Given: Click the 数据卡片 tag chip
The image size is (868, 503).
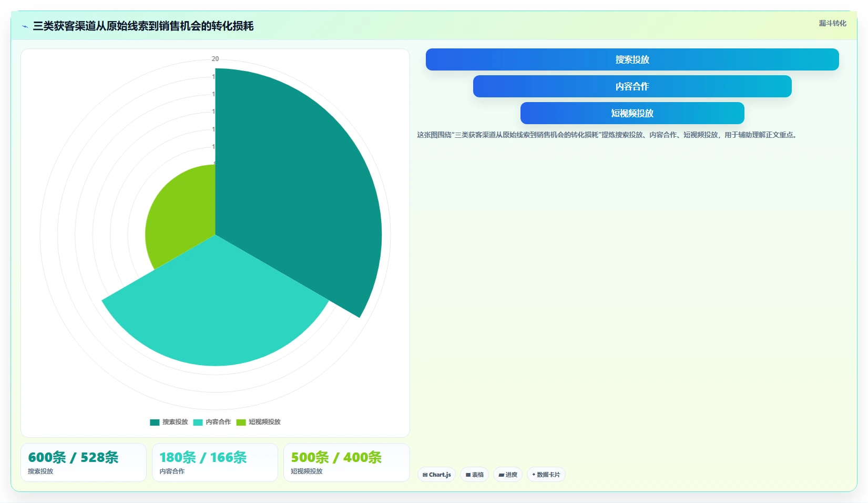Looking at the screenshot, I should pos(546,475).
